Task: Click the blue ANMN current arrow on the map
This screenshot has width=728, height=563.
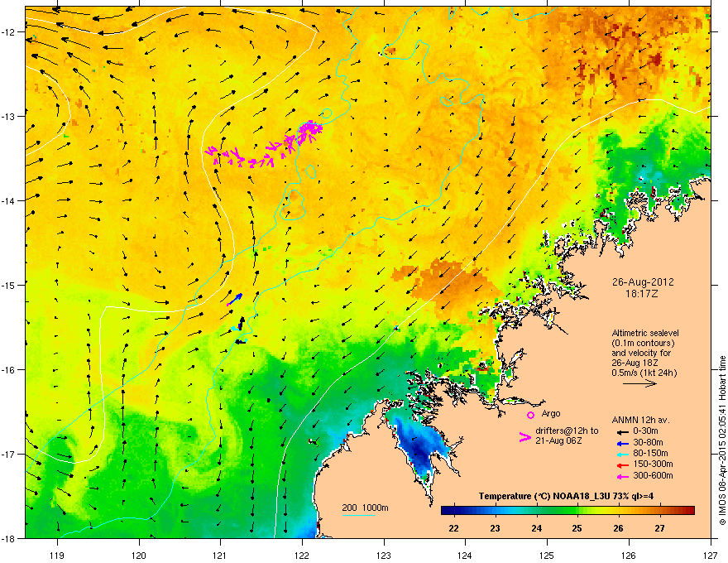Action: tap(235, 299)
